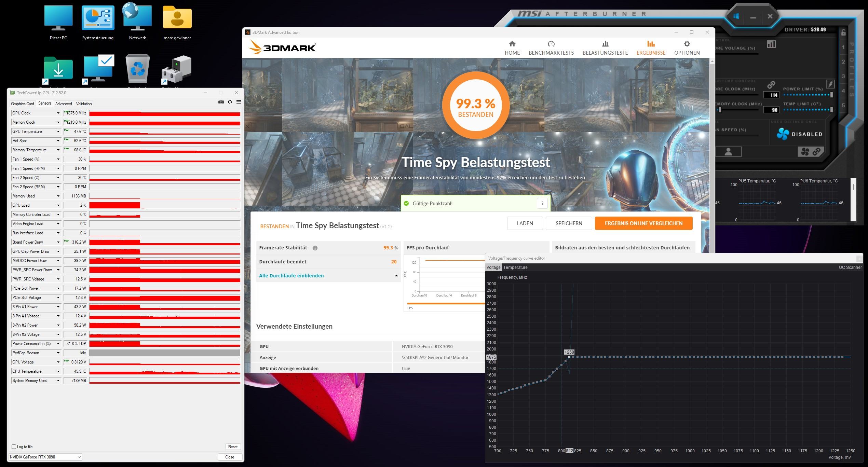
Task: Toggle the fan sync link button
Action: pos(811,151)
